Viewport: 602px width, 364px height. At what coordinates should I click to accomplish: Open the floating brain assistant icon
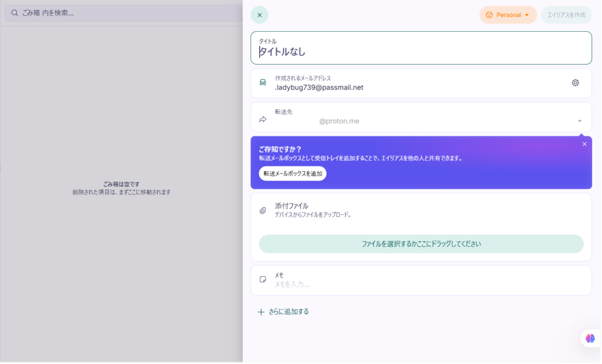point(590,338)
